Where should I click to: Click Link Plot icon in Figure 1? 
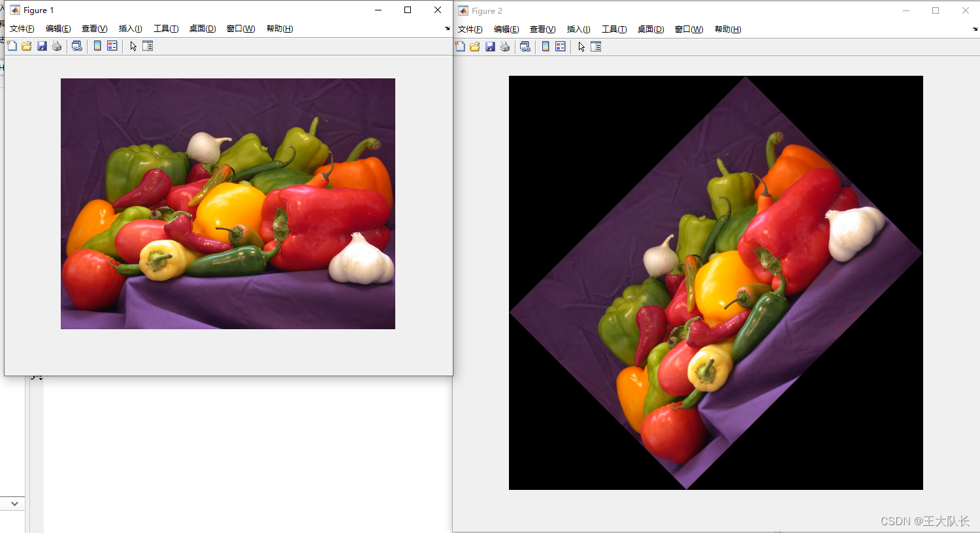[77, 46]
